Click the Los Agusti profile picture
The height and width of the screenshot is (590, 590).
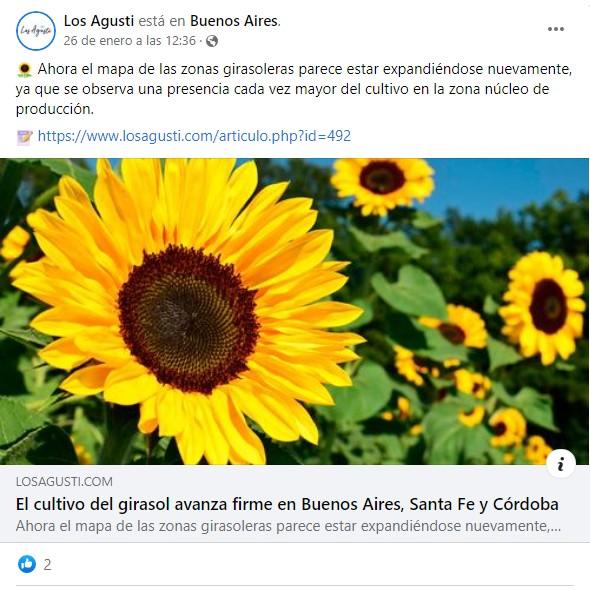coord(36,31)
